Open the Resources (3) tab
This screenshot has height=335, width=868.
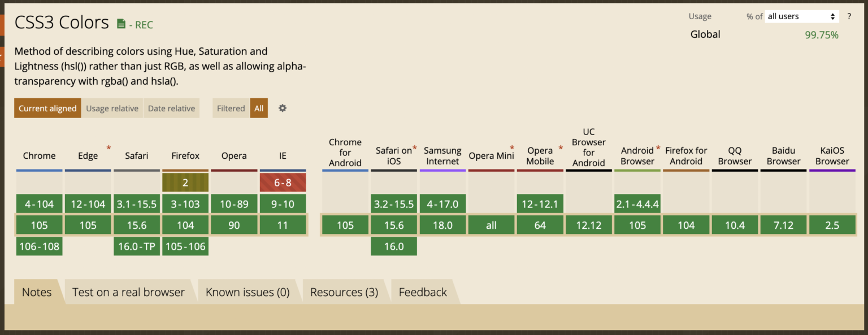345,292
